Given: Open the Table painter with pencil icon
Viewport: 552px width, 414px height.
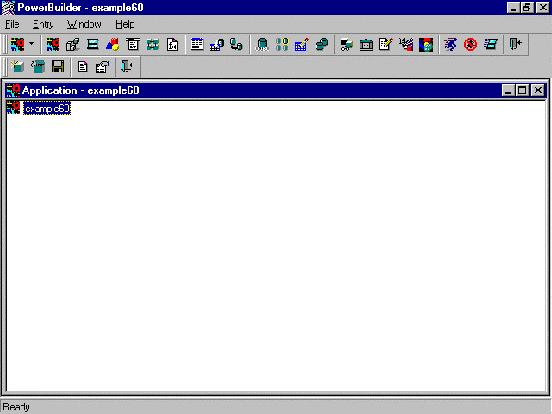Looking at the screenshot, I should click(x=302, y=44).
